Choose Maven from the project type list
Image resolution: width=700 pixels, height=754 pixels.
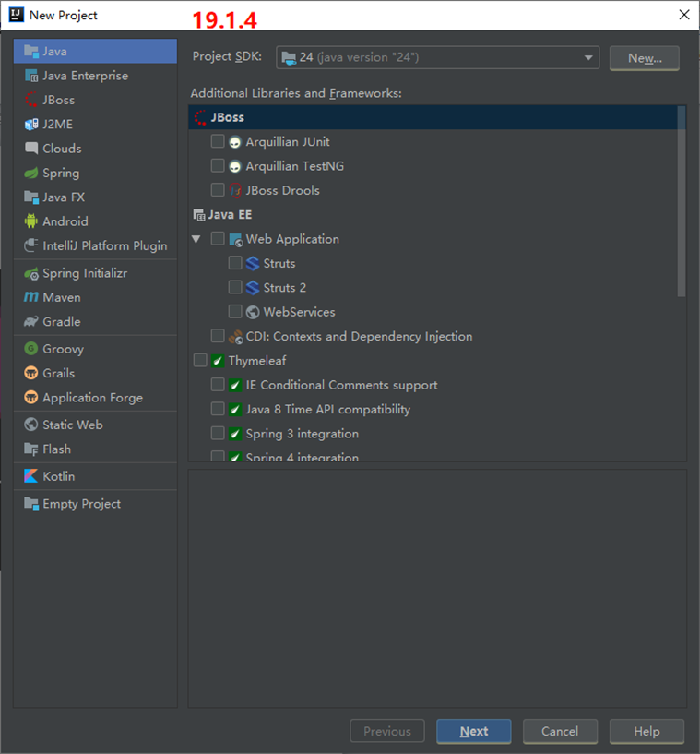[x=96, y=298]
